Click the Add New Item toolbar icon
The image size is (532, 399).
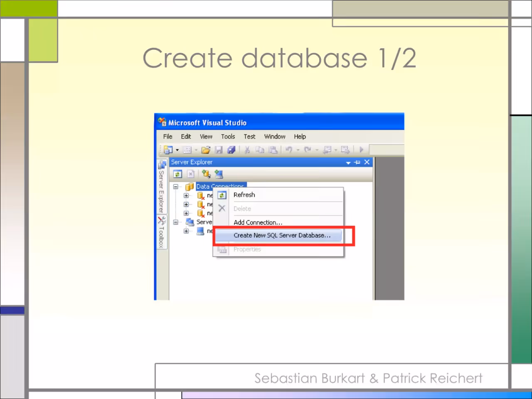coord(187,150)
